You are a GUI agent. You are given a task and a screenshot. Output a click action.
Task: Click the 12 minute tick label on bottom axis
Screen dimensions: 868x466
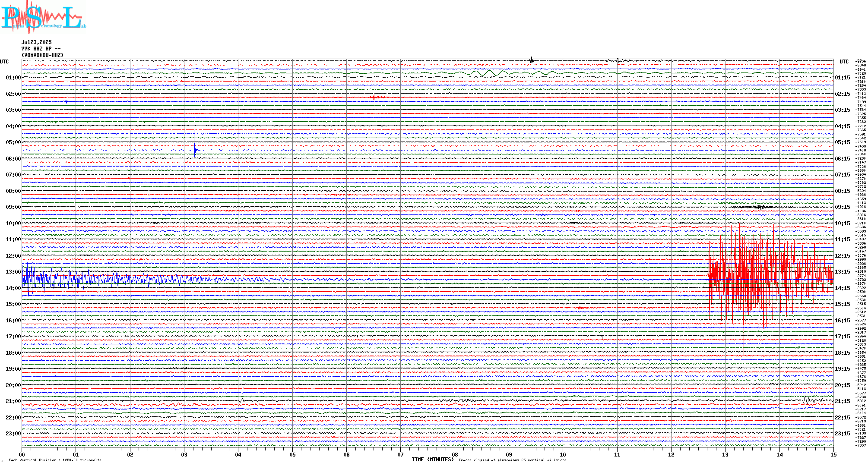671,454
